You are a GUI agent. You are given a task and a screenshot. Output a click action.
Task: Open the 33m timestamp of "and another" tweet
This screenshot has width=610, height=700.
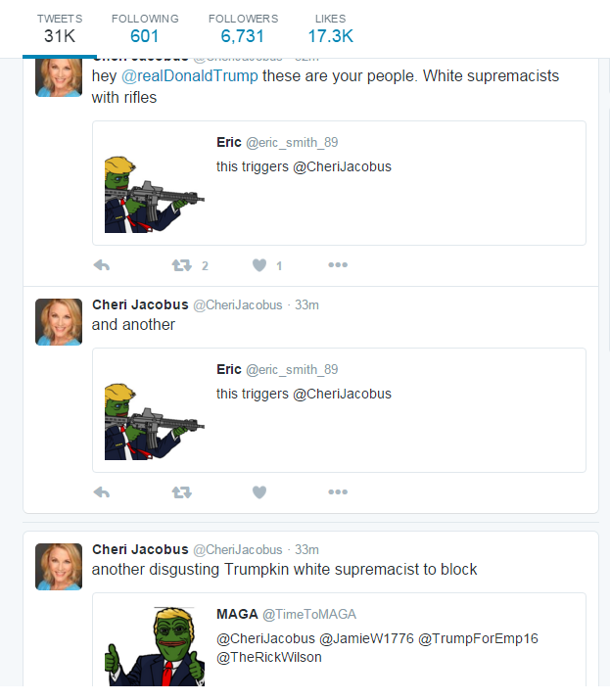[306, 304]
